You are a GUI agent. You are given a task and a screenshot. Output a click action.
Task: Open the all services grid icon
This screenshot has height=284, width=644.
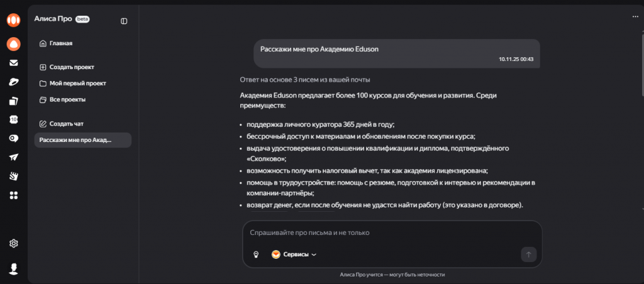[x=13, y=195]
